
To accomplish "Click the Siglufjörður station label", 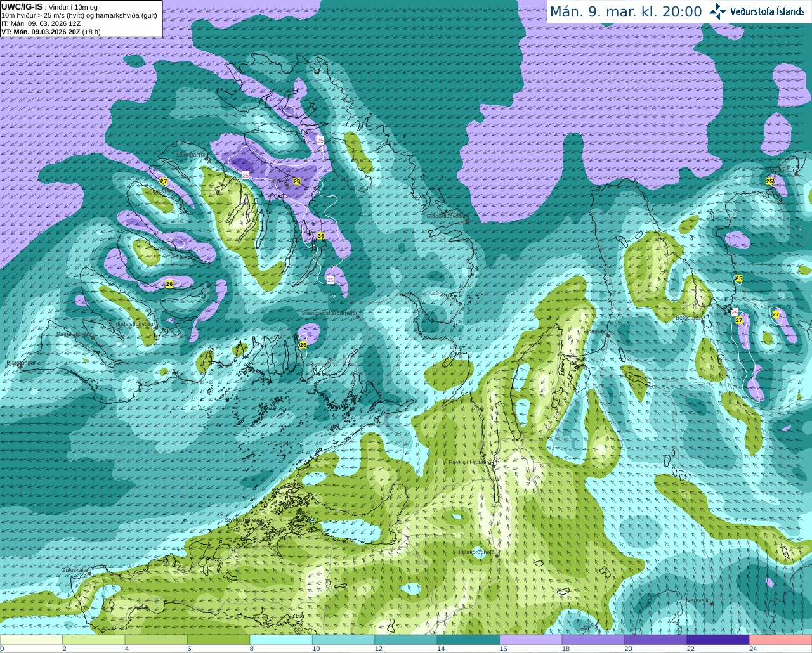I will coord(780,170).
